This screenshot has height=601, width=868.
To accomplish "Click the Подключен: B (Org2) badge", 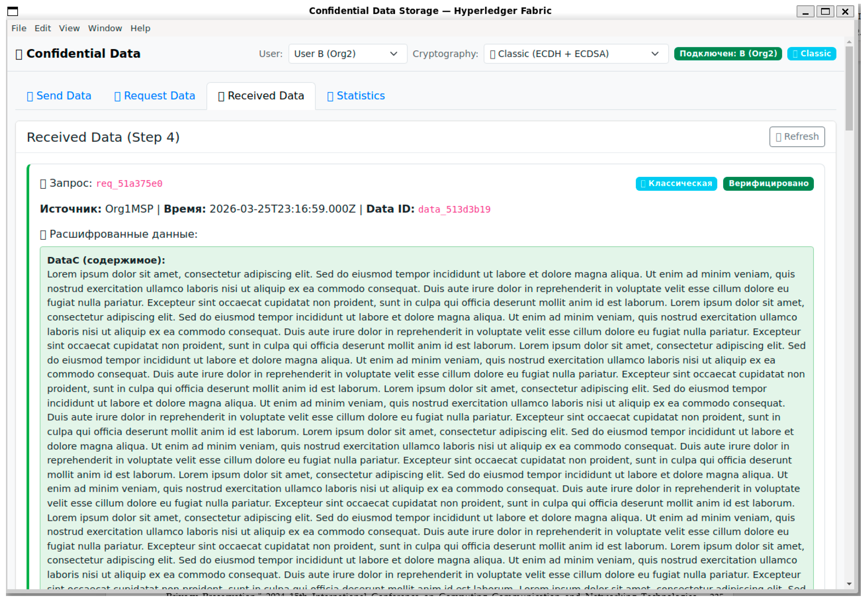I will (728, 54).
